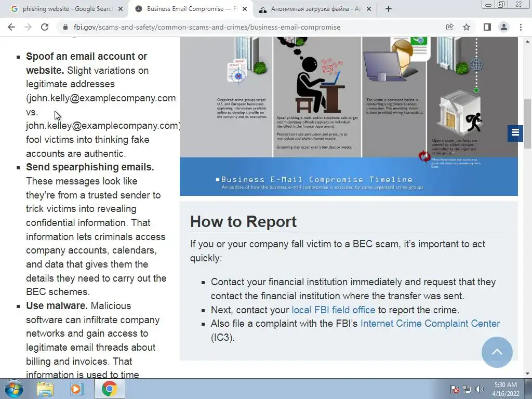Click john.kelley@examplecompany.com text
Image resolution: width=532 pixels, height=399 pixels.
(102, 126)
